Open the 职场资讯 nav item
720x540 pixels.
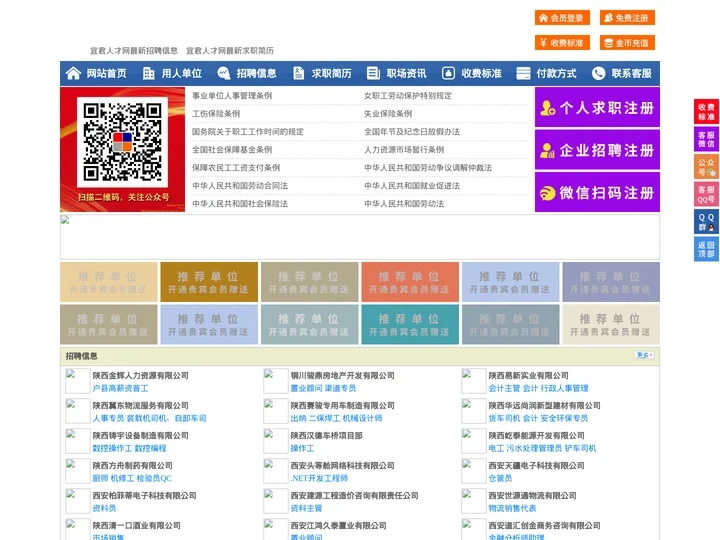(x=406, y=73)
